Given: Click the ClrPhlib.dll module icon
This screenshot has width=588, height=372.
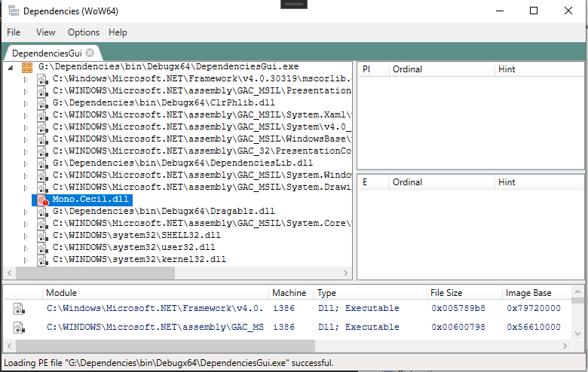Looking at the screenshot, I should 42,103.
